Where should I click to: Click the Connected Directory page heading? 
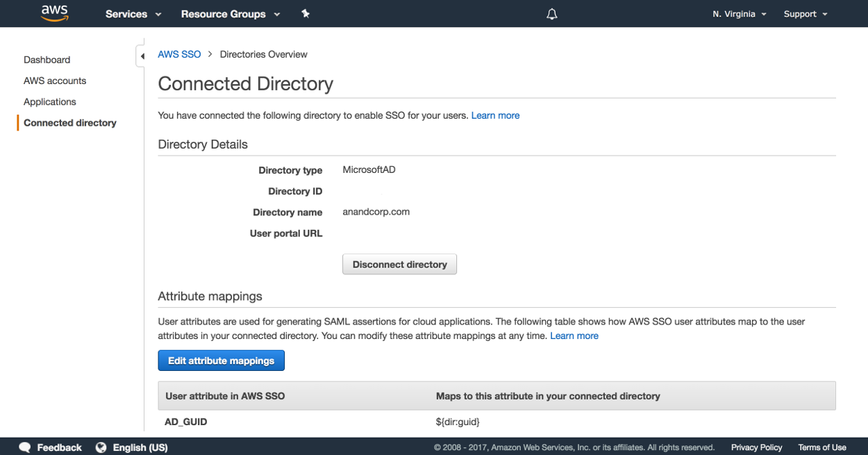[246, 84]
